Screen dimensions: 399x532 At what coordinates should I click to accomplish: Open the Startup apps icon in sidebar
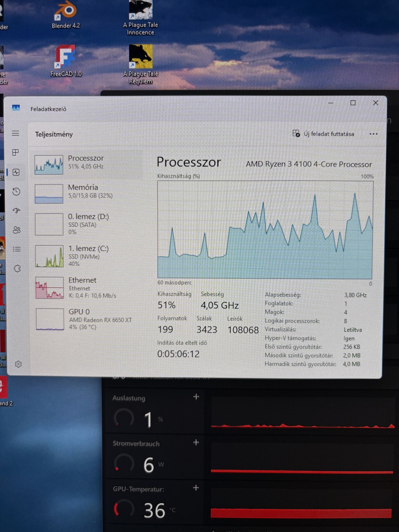[17, 211]
